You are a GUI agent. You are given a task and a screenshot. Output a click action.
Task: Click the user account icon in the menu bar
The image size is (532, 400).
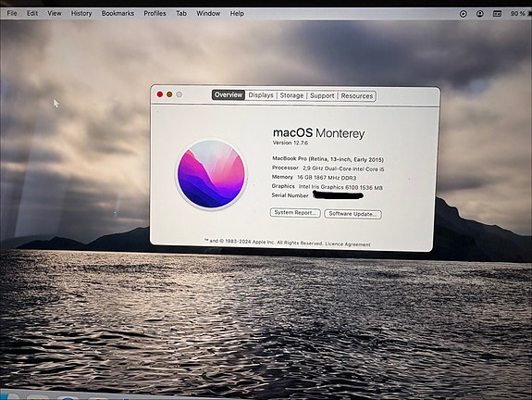point(480,14)
